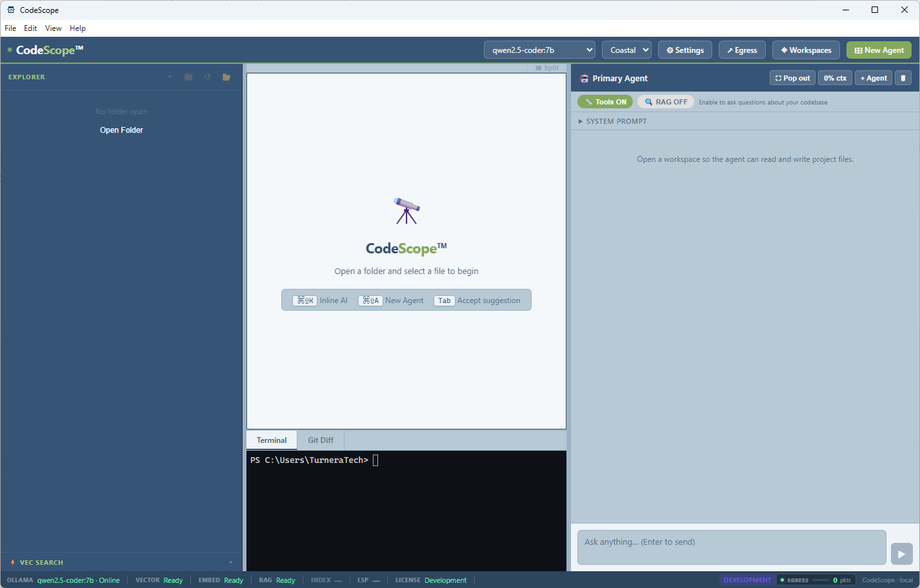Screen dimensions: 920x588
Task: Open the qwen2.5-coder:7b model dropdown
Action: [539, 50]
